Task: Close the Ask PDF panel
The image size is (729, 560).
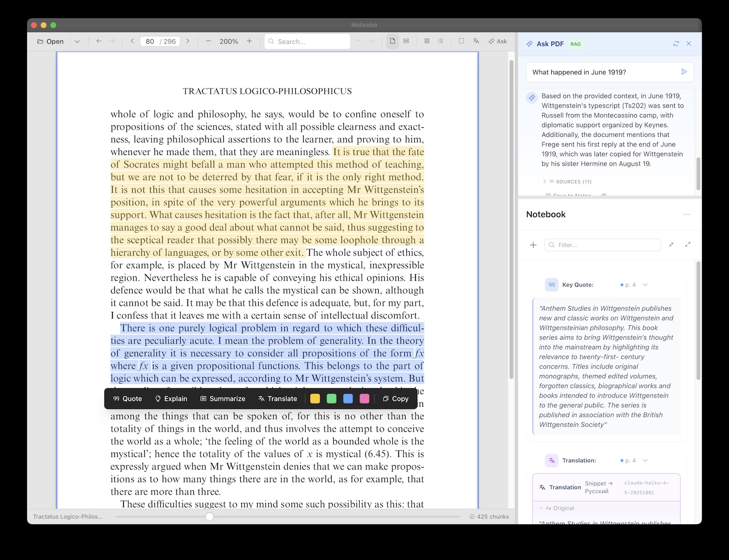Action: 689,44
